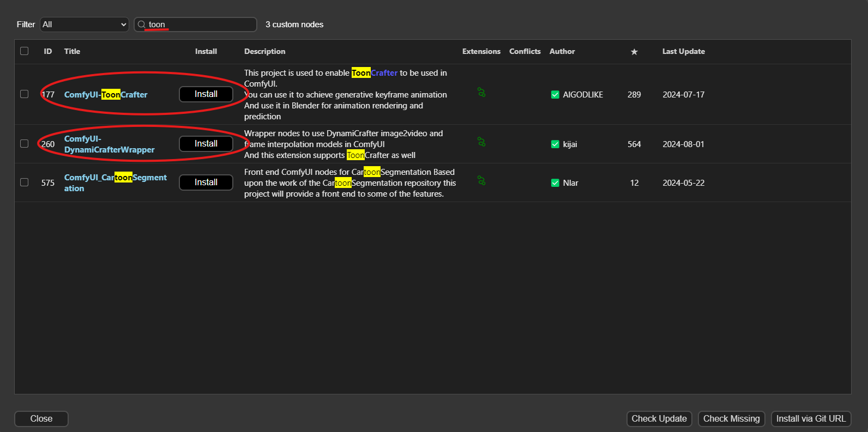Click last update date 2024-08-01
This screenshot has width=868, height=432.
click(x=684, y=144)
